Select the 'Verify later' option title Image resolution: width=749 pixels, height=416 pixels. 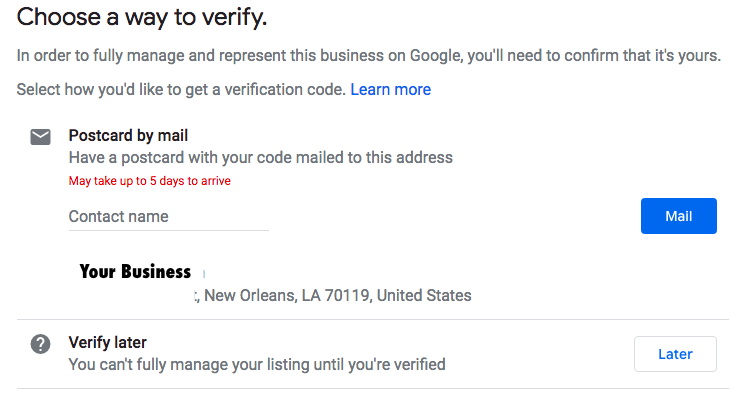point(107,343)
